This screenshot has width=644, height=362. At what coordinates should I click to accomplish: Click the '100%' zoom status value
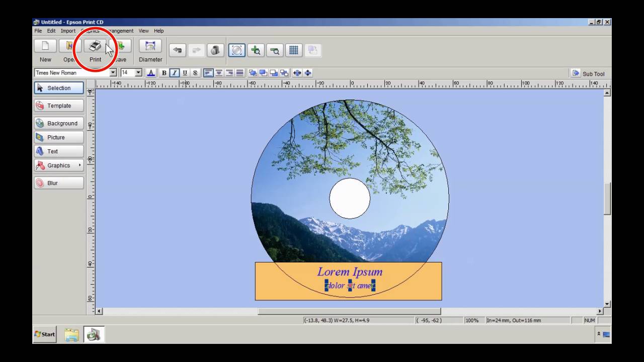click(472, 320)
